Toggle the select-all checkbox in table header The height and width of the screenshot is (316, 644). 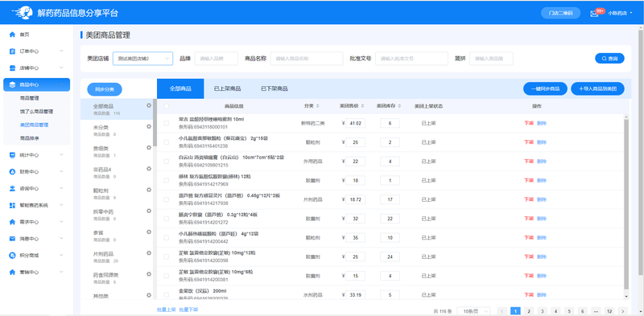click(x=167, y=106)
